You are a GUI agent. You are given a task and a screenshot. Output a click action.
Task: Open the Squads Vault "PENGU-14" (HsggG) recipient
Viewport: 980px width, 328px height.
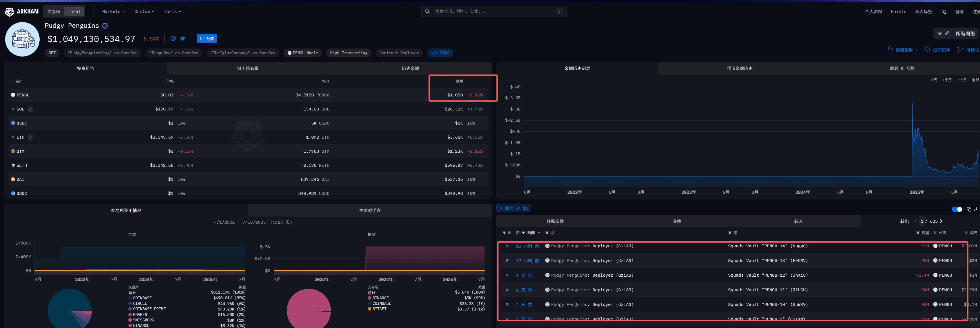point(767,246)
